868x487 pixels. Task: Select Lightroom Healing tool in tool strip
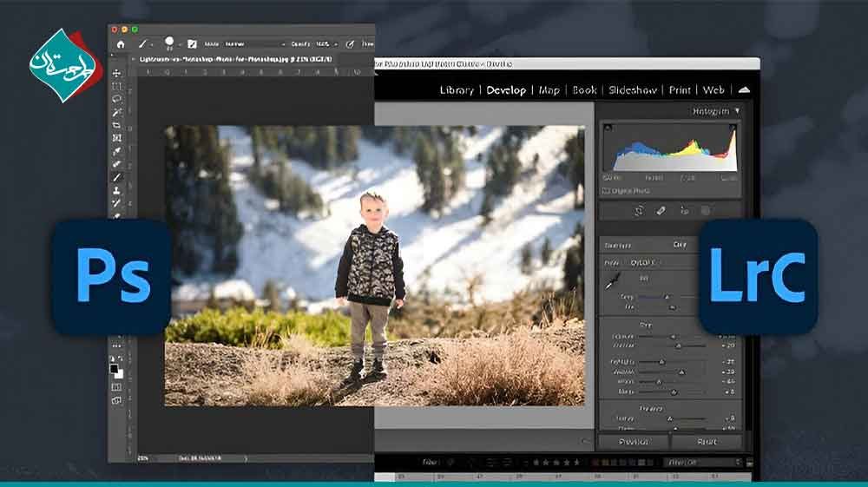point(661,211)
